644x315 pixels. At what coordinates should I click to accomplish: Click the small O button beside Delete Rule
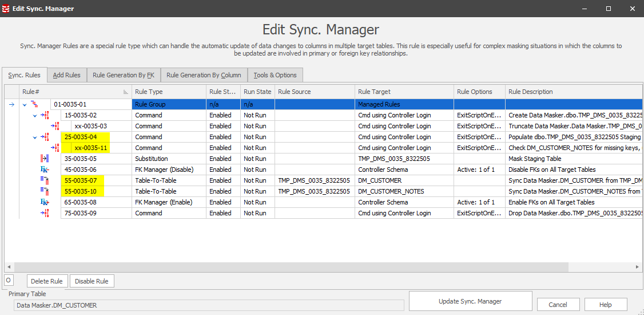click(x=9, y=280)
